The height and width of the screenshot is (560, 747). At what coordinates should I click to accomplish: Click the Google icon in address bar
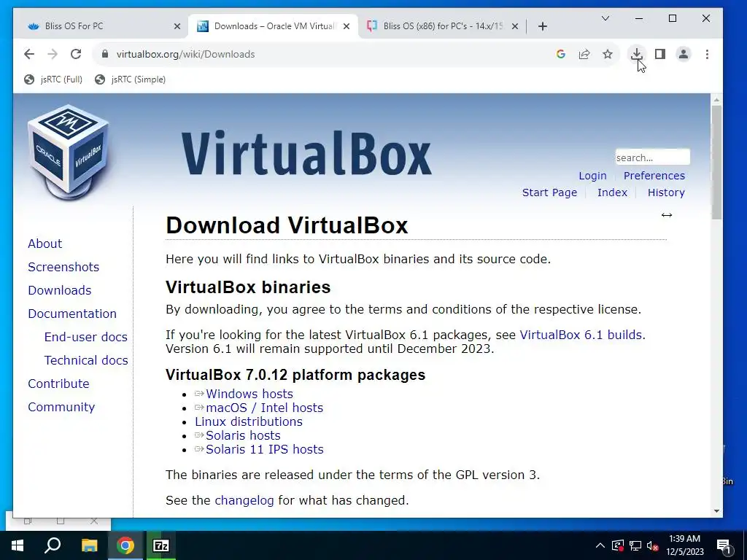click(561, 54)
